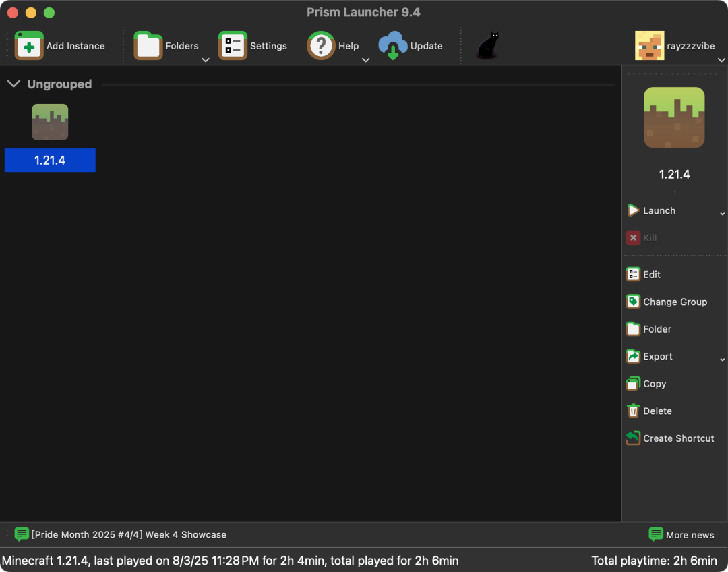
Task: Open the Settings toolbar icon
Action: (233, 46)
